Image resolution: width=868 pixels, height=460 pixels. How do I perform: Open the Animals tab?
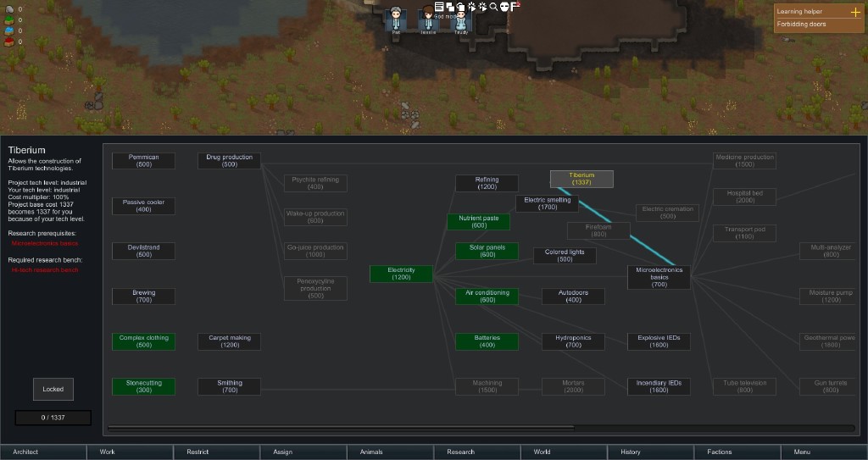click(390, 452)
